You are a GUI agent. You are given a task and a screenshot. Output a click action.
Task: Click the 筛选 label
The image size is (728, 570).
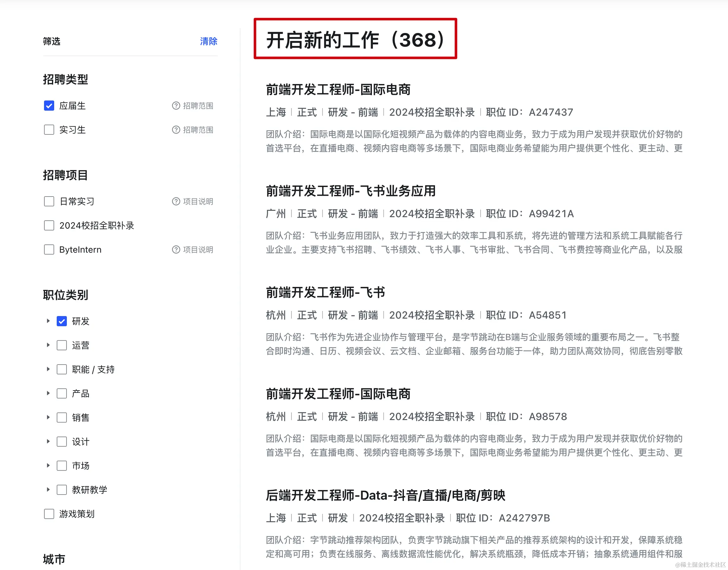pos(52,42)
